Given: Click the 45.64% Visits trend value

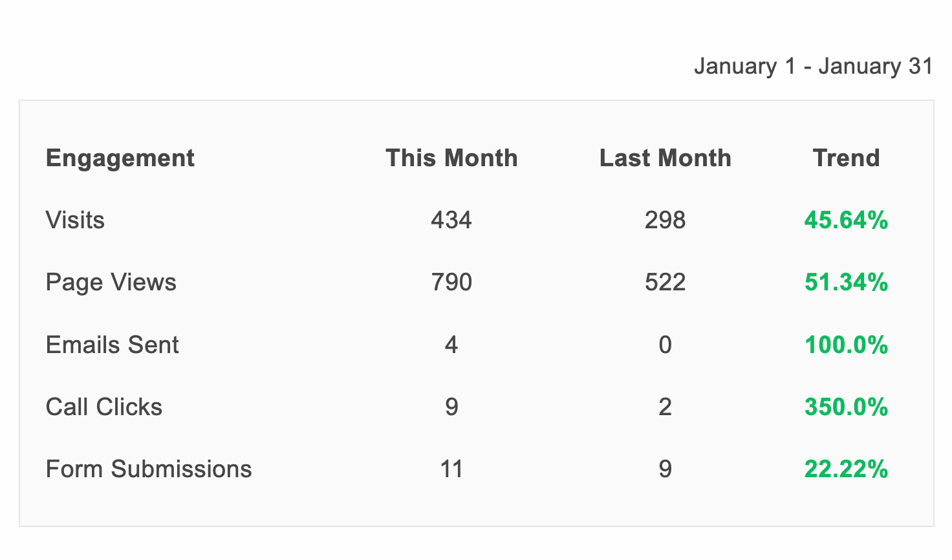Looking at the screenshot, I should point(846,221).
